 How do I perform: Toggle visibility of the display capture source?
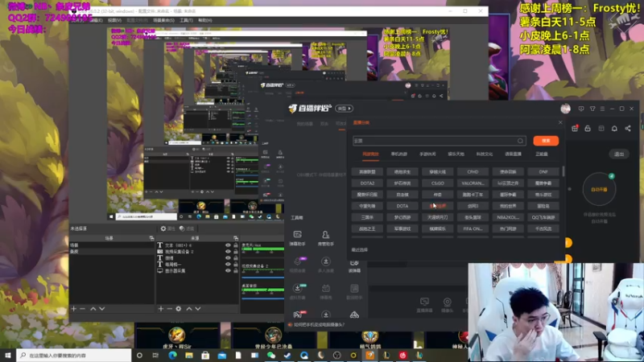[x=228, y=271]
